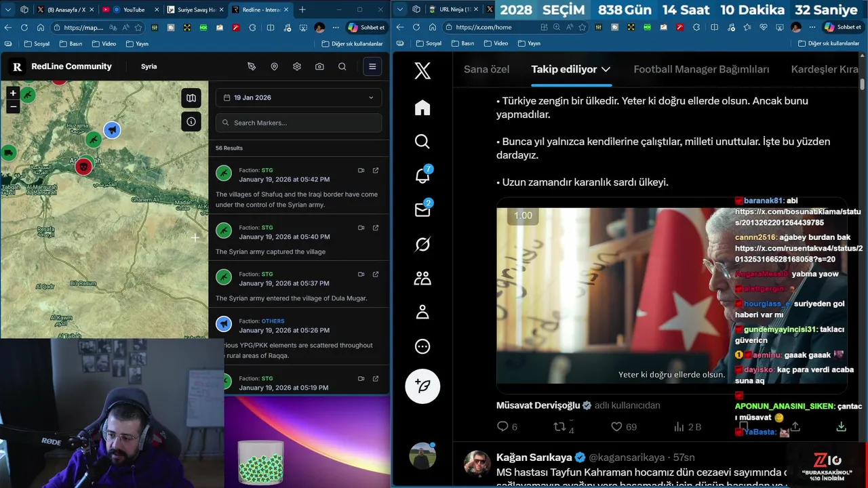
Task: Open Profile from the X sidebar
Action: coord(422,312)
